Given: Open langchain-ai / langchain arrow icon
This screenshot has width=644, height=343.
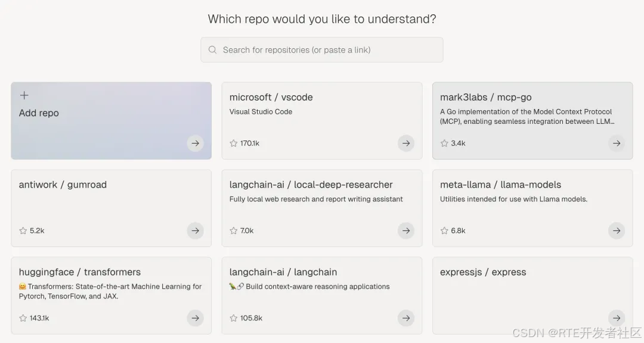Looking at the screenshot, I should [x=406, y=318].
